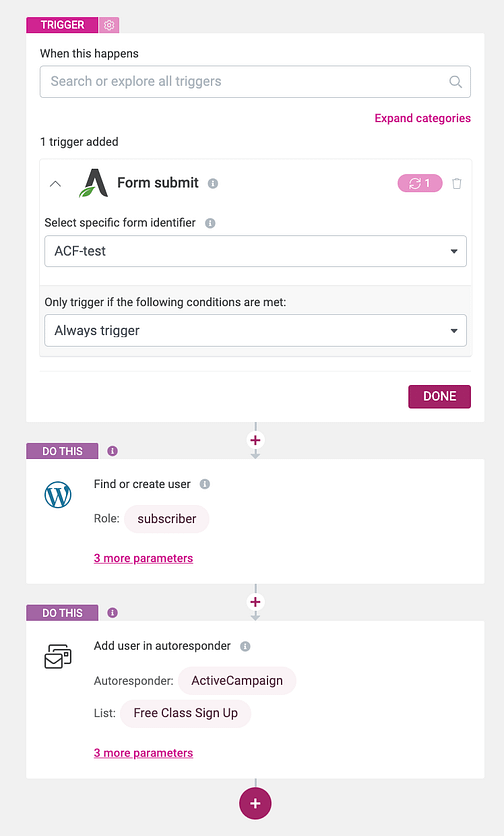Click in the search triggers field
Screen dimensions: 504x836
(x=255, y=82)
